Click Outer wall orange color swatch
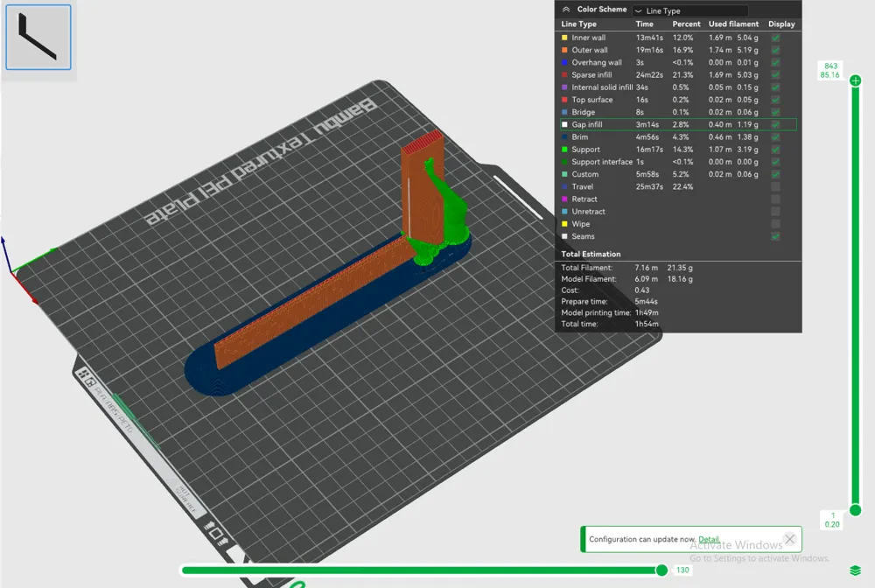Viewport: 875px width, 588px height. click(x=564, y=50)
